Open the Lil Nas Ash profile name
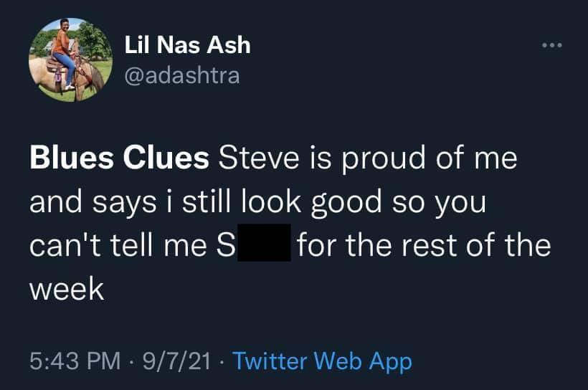Viewport: 588px width, 390px height. coord(187,46)
